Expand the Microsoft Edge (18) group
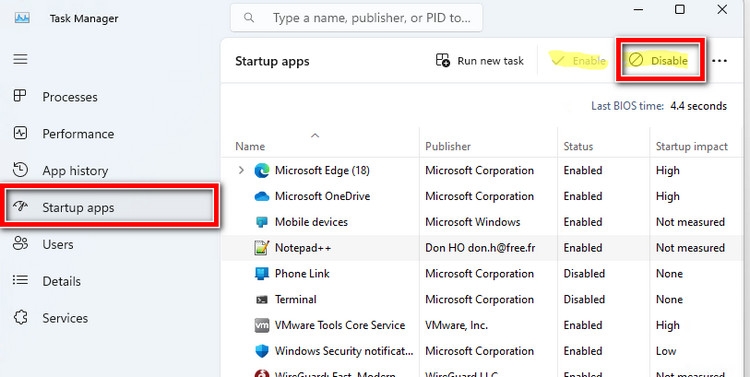The image size is (750, 377). coord(241,170)
